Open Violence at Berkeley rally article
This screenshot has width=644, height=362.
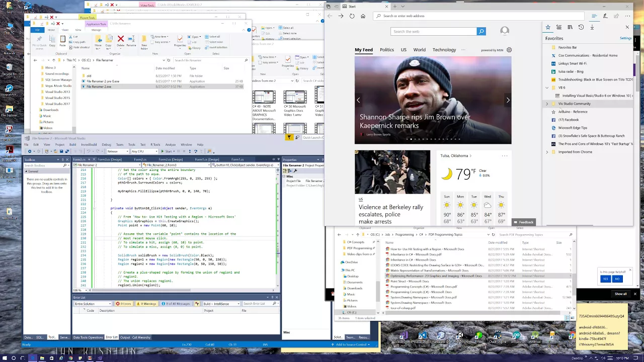391,214
